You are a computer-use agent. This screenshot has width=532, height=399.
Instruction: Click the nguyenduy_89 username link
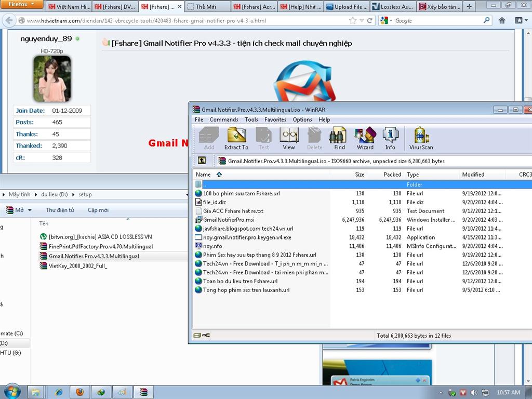(x=46, y=38)
